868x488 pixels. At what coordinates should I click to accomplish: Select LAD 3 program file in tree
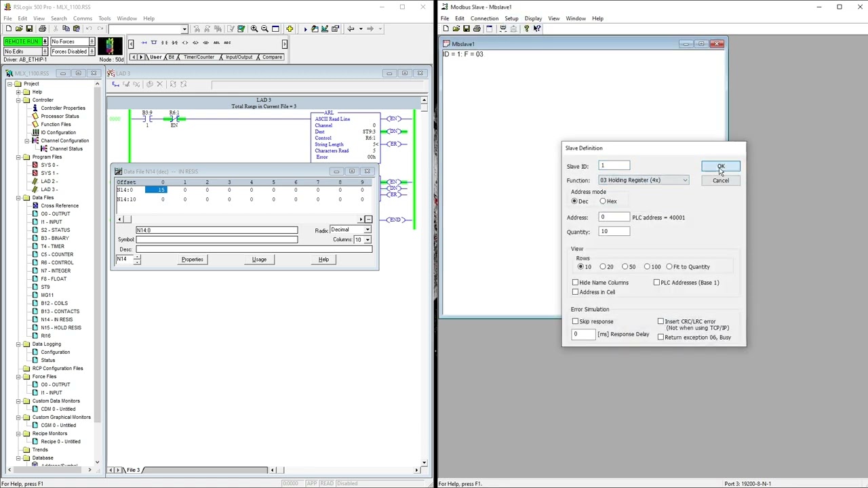[48, 190]
